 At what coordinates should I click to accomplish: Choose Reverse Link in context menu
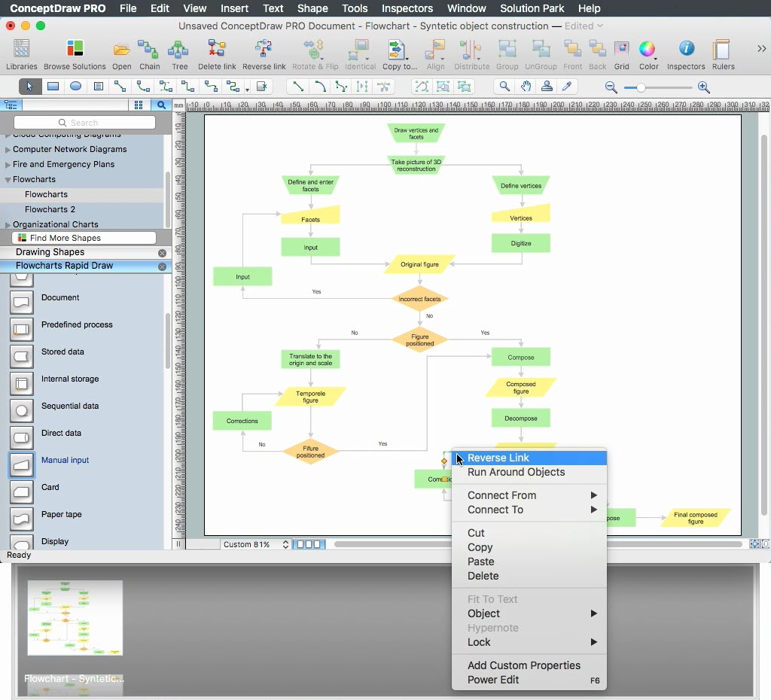click(x=498, y=458)
